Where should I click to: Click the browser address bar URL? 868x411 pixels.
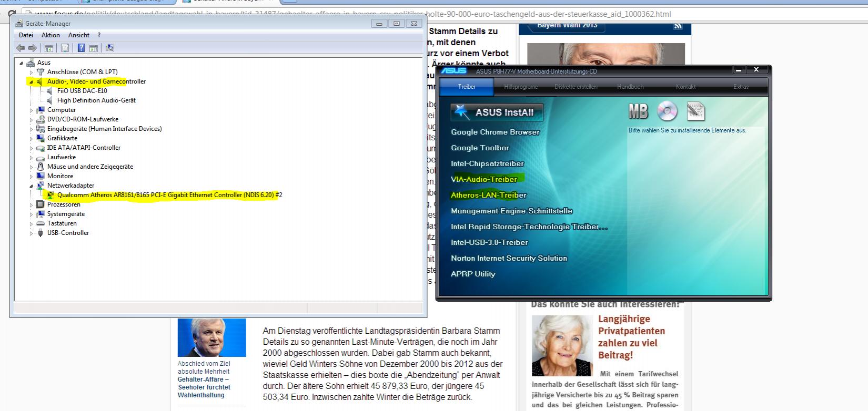point(352,14)
